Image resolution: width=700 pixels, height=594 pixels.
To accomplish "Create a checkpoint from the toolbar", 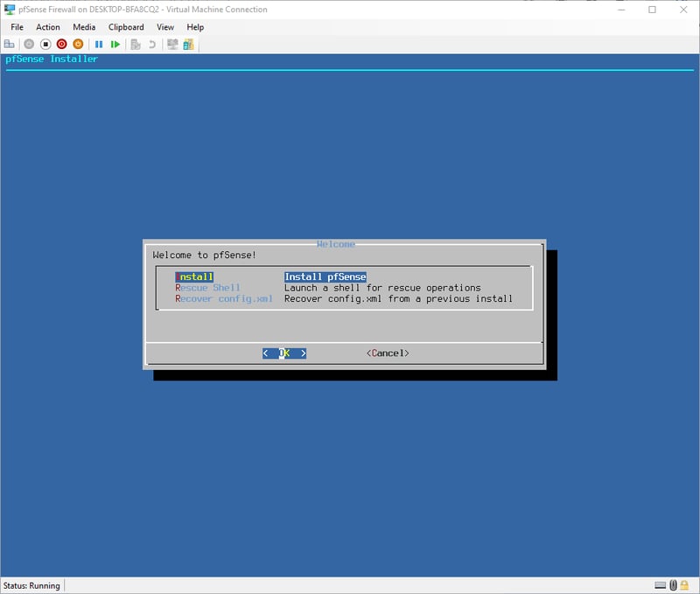I will pos(136,44).
